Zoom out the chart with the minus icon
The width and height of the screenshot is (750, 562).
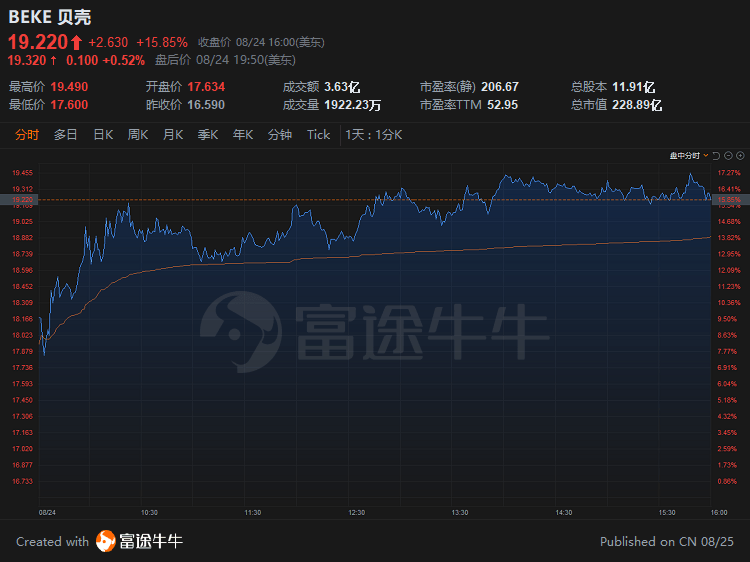[728, 155]
